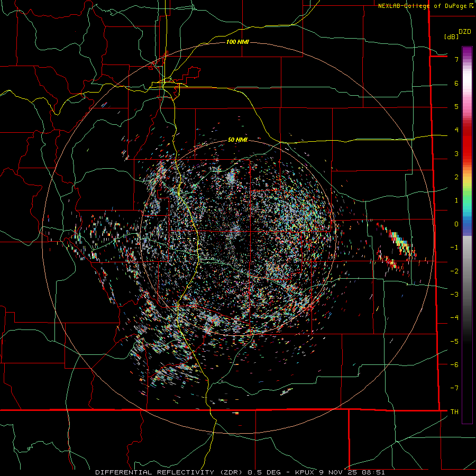Select the -2 value on the scale

(x=454, y=271)
